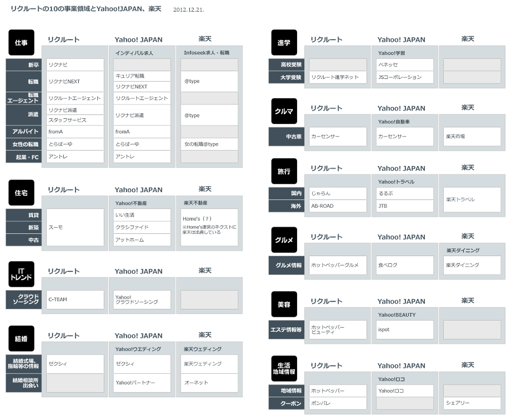
Task: Click the リクルート進学ネット cell
Action: (x=338, y=77)
